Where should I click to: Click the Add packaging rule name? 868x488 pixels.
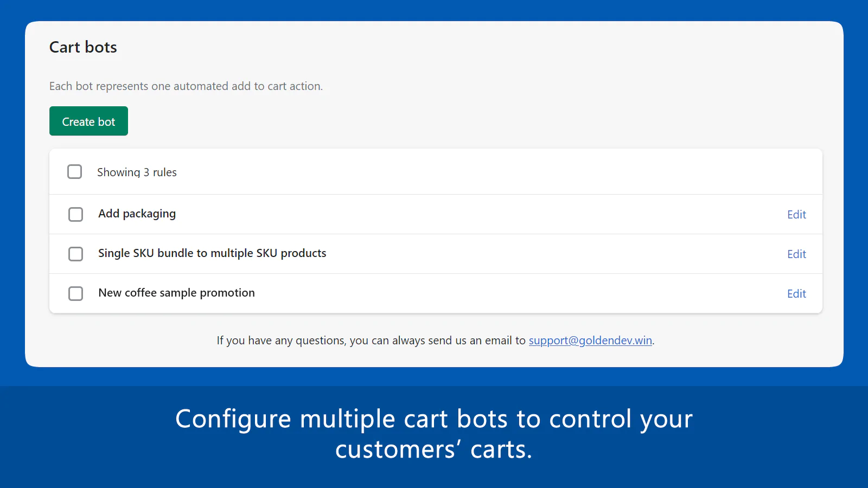[x=137, y=214]
